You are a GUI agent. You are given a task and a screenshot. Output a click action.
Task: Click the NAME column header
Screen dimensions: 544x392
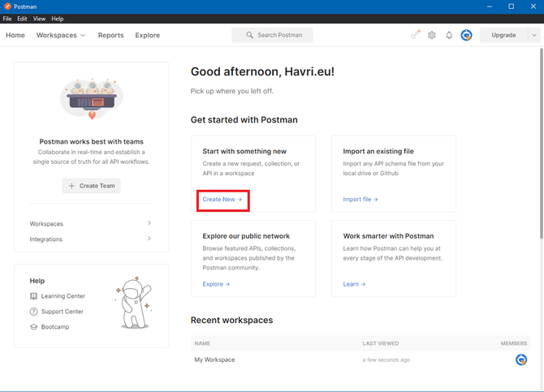click(202, 343)
